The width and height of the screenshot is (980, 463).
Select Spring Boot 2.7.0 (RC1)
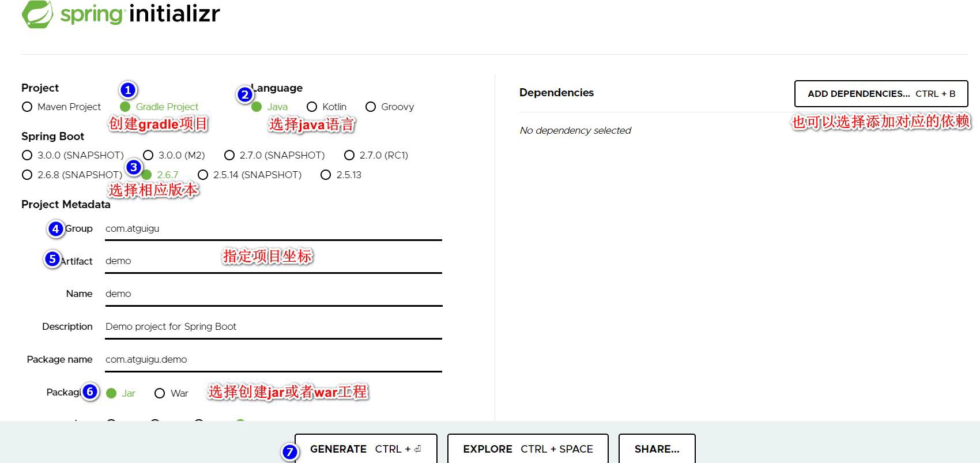coord(376,155)
